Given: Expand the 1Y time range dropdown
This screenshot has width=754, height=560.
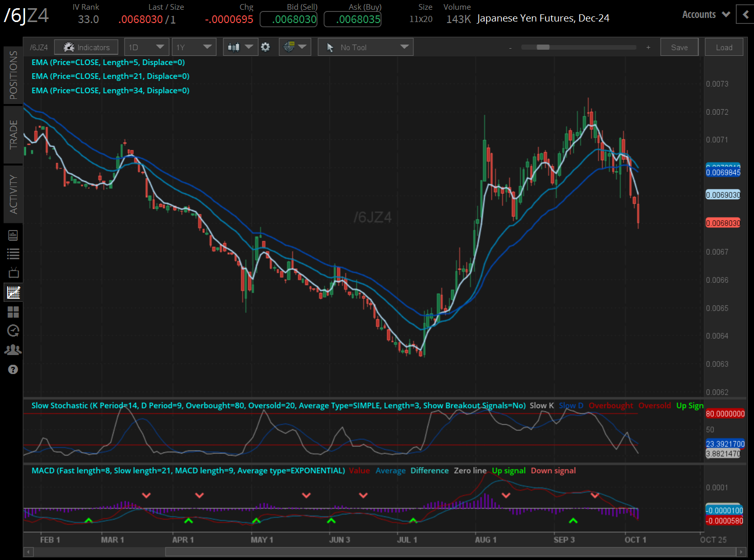Looking at the screenshot, I should click(x=194, y=47).
